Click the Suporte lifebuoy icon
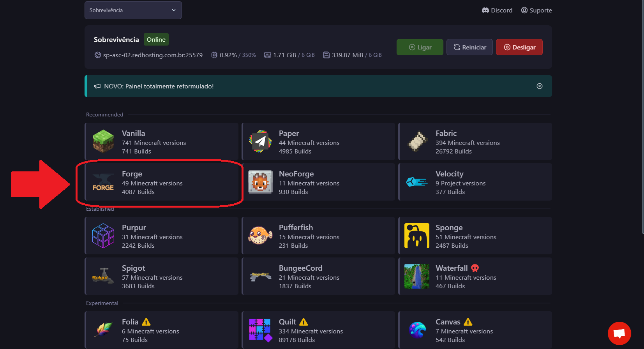This screenshot has width=644, height=349. click(524, 10)
